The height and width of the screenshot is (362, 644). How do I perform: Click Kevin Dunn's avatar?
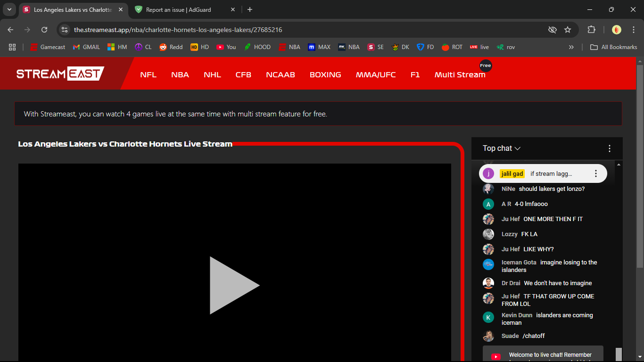point(488,317)
